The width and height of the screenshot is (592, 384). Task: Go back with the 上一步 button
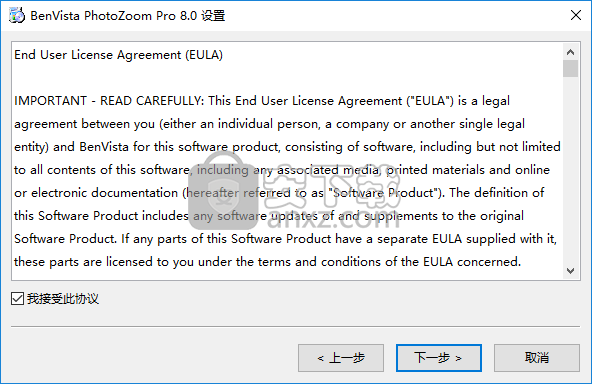tap(341, 358)
